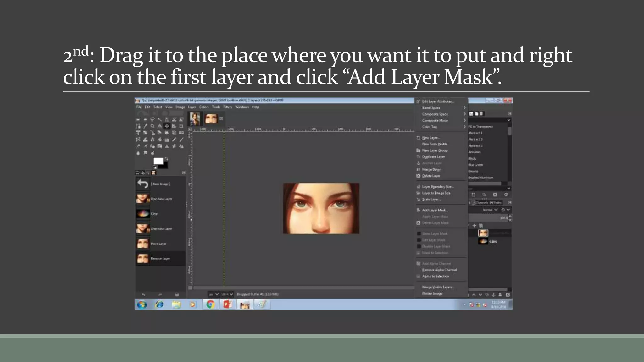This screenshot has height=362, width=644.
Task: Select the Rectangle Select tool
Action: tap(138, 119)
